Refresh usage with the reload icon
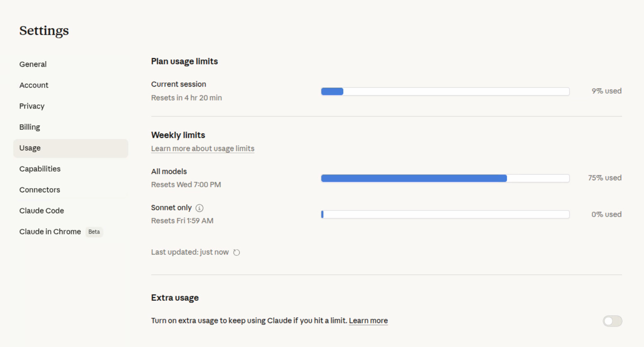The width and height of the screenshot is (644, 347). click(x=236, y=253)
